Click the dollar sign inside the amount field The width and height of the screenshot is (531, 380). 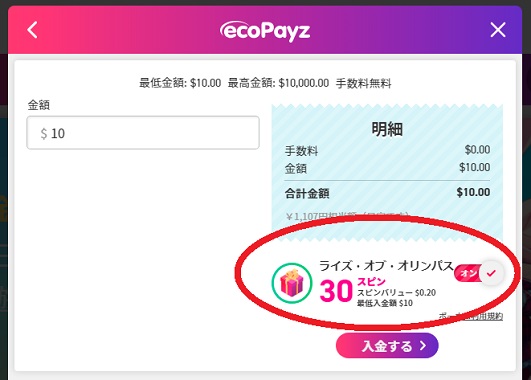(x=44, y=133)
